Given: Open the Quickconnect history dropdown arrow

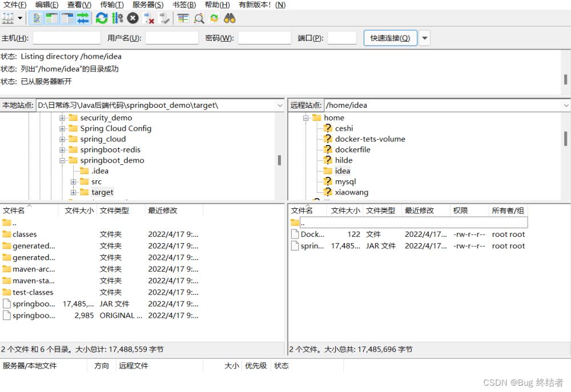Looking at the screenshot, I should [x=424, y=38].
